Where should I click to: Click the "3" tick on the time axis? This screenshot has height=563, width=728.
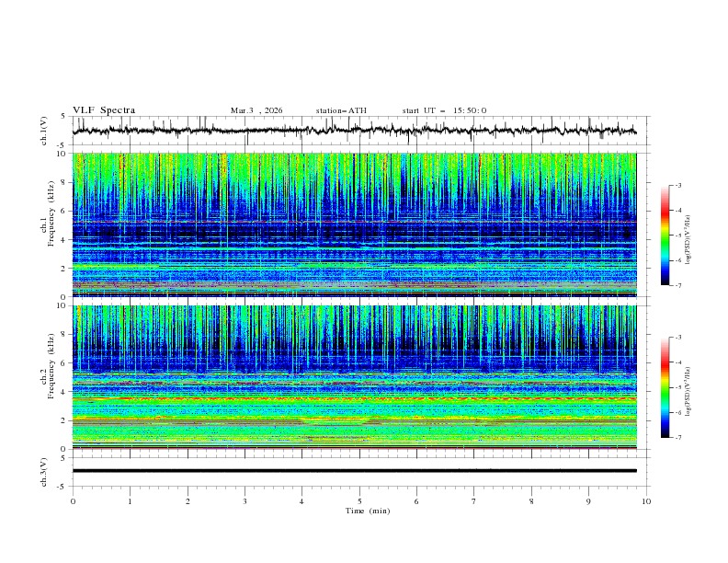point(245,501)
